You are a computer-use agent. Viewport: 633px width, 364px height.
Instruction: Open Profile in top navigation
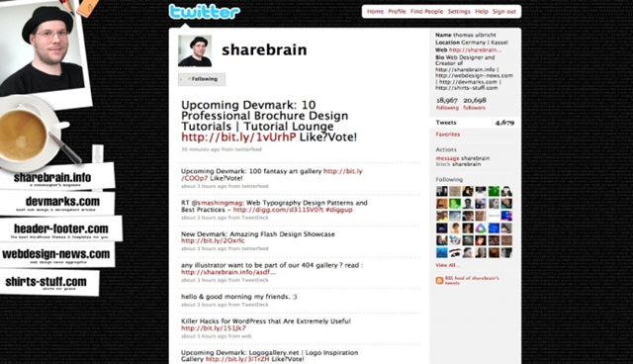[397, 12]
